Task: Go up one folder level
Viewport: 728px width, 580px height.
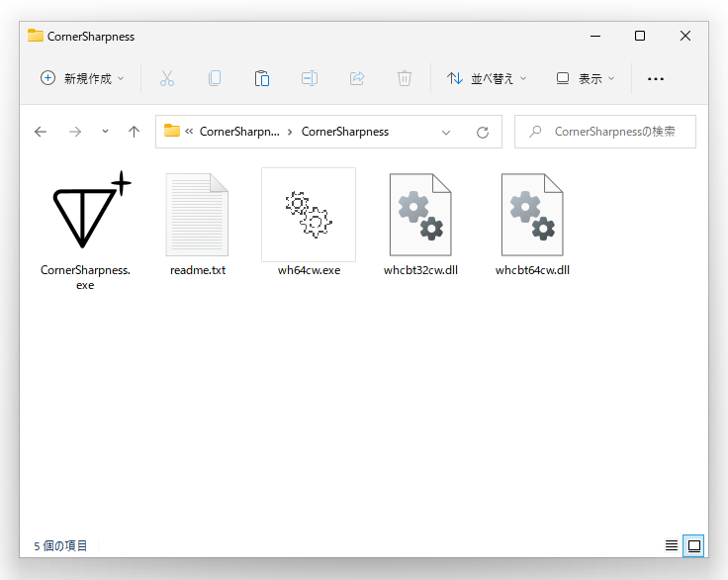Action: 135,132
